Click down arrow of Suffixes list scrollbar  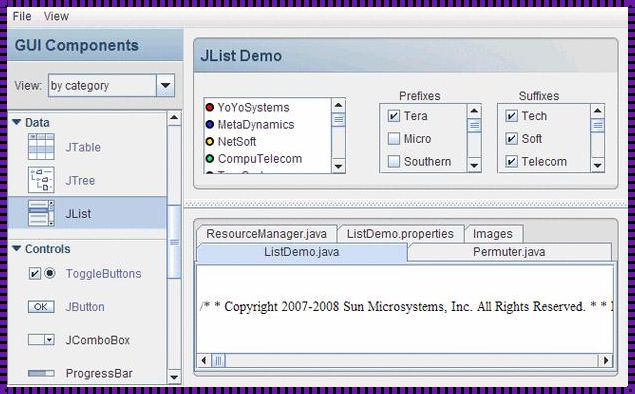coord(597,165)
